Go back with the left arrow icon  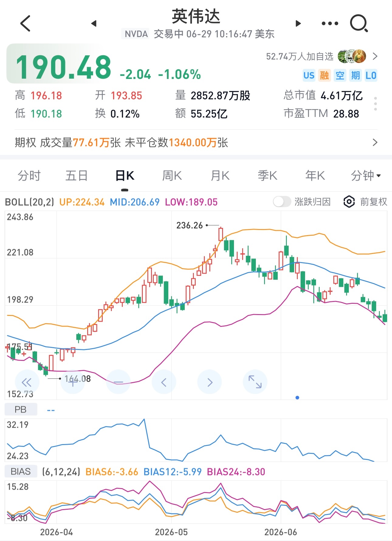click(x=25, y=23)
